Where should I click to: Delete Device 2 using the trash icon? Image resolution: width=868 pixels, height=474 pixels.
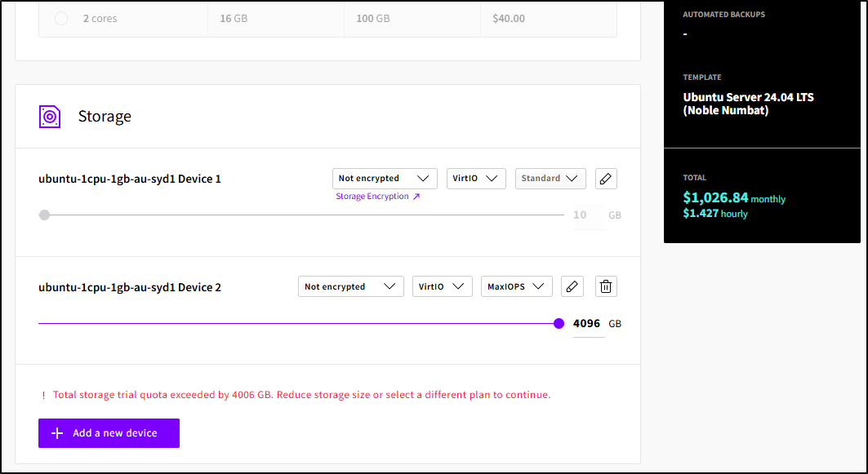pos(606,286)
